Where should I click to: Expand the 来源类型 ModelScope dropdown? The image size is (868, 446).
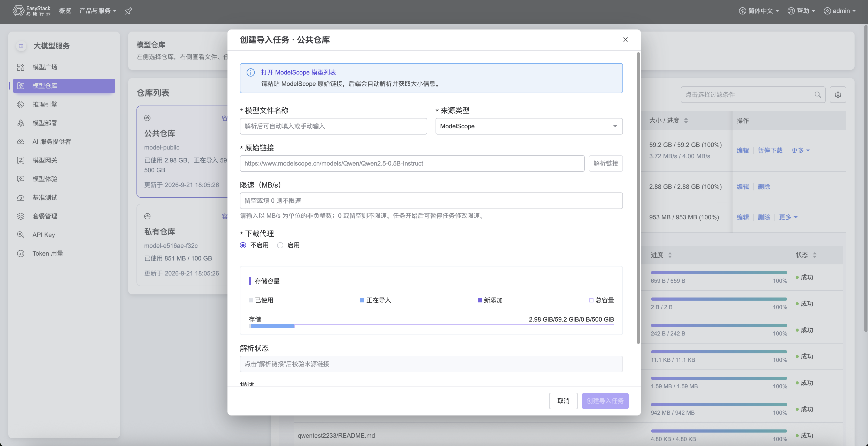(529, 126)
